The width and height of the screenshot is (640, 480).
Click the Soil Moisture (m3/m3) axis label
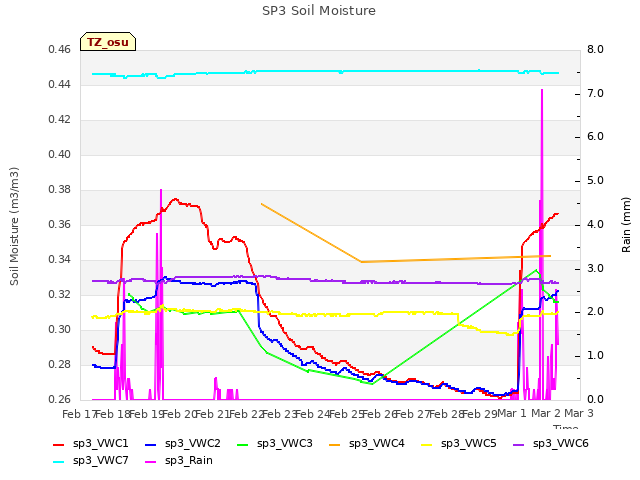[x=14, y=226]
